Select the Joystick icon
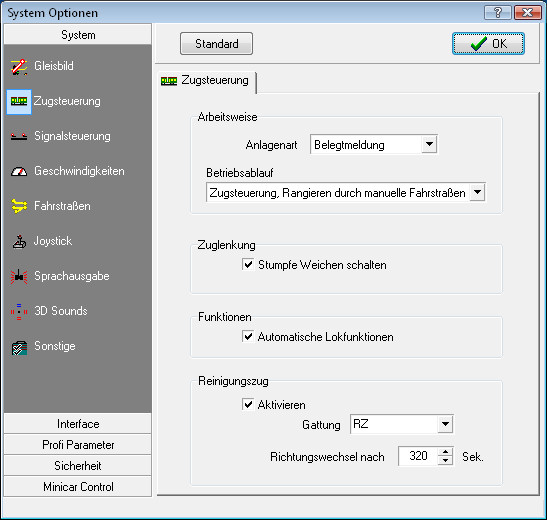 pos(19,241)
